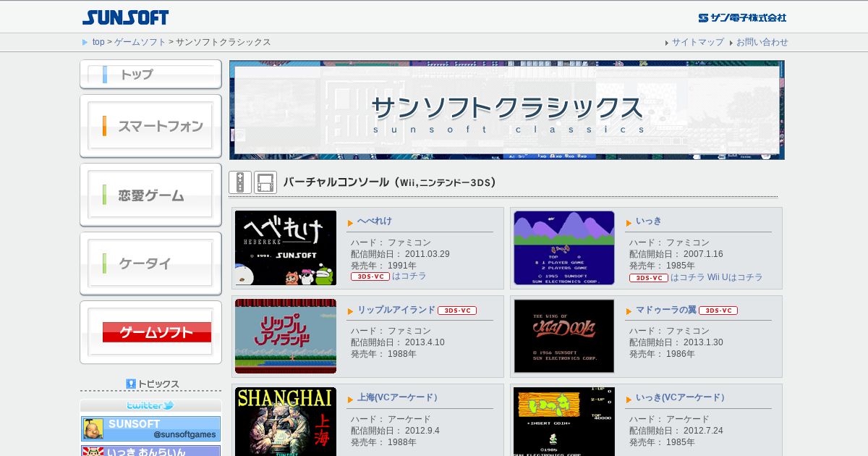868x456 pixels.
Task: Click orange arrow beside 上海(VCアーケード)
Action: (351, 400)
